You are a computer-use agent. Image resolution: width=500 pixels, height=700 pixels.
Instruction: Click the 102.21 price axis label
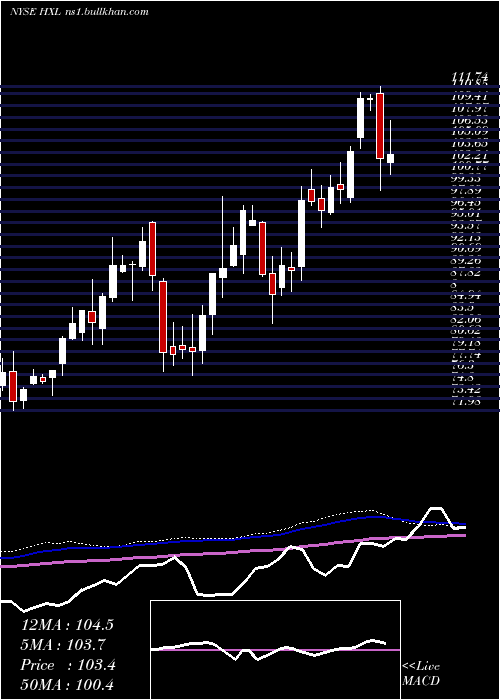tap(469, 156)
